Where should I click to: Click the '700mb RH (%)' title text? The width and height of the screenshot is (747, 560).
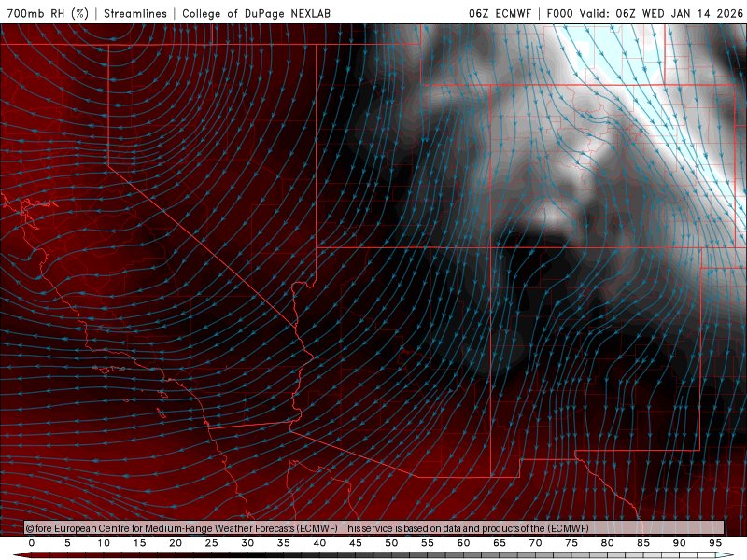(x=49, y=13)
